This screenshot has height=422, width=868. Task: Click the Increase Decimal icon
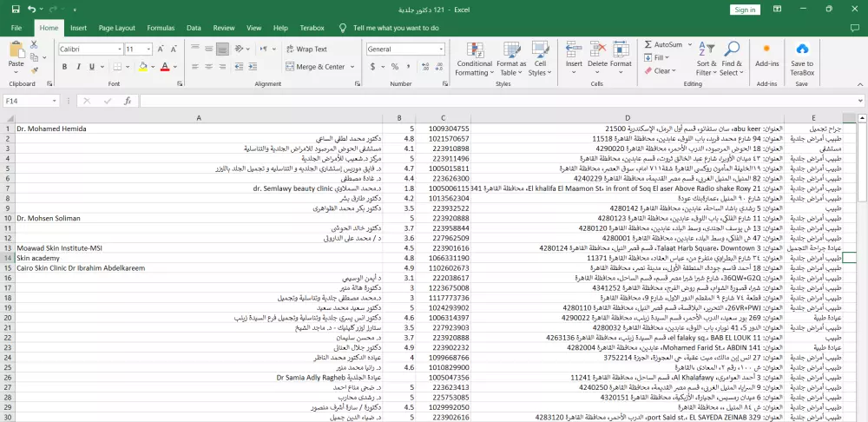tap(425, 67)
